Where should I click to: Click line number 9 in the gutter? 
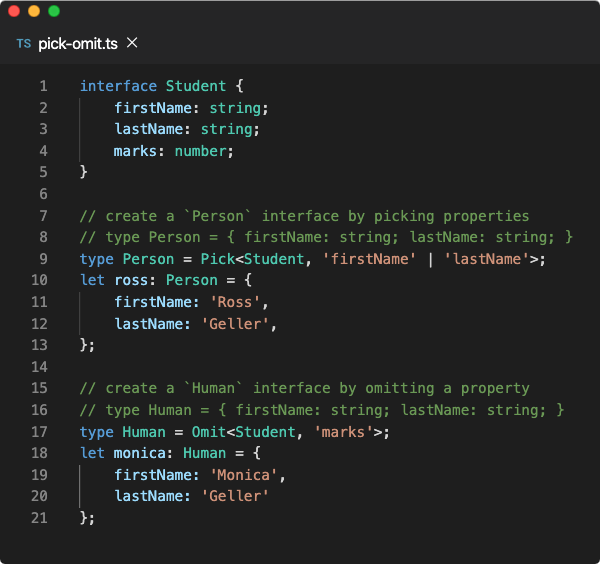pyautogui.click(x=44, y=259)
